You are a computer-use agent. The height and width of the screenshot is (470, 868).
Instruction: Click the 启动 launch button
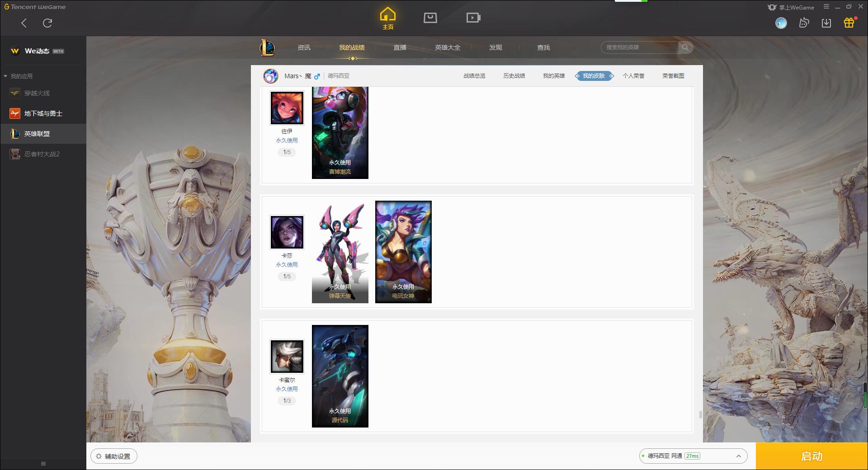coord(812,456)
